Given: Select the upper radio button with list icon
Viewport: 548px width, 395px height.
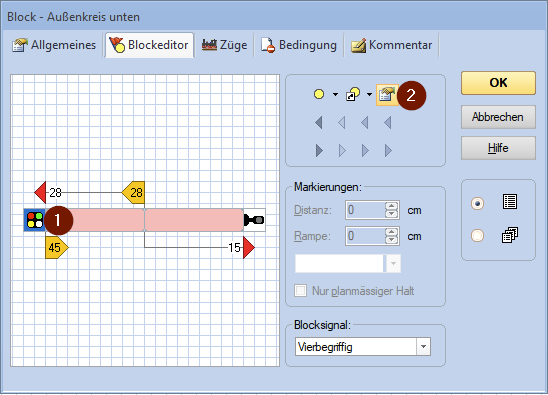Looking at the screenshot, I should click(x=477, y=203).
